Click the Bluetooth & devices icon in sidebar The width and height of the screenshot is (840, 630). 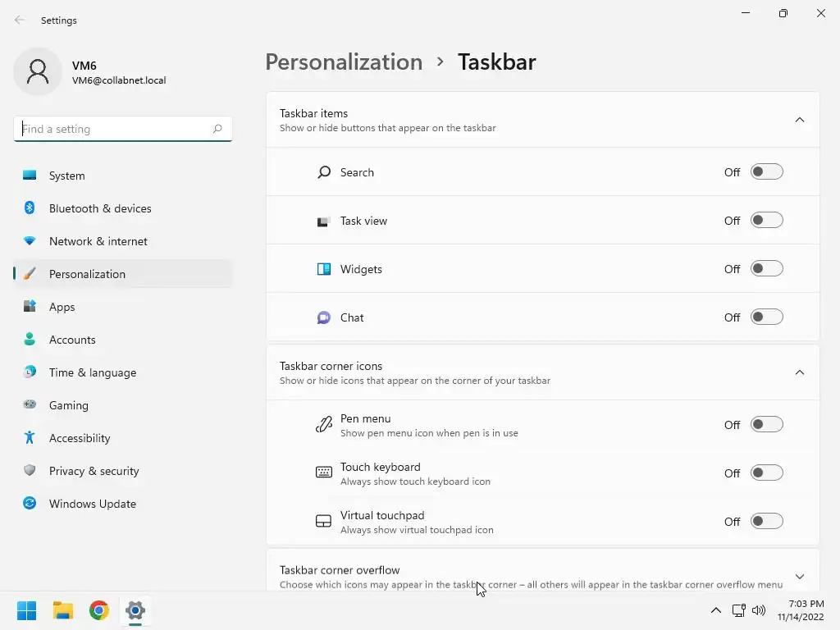tap(30, 208)
